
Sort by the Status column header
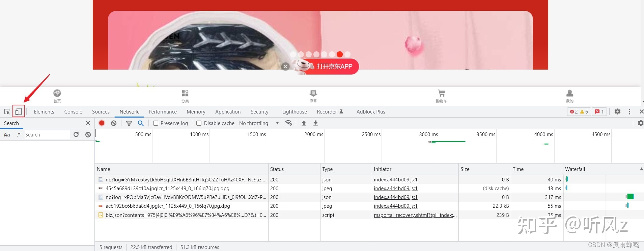tap(294, 169)
